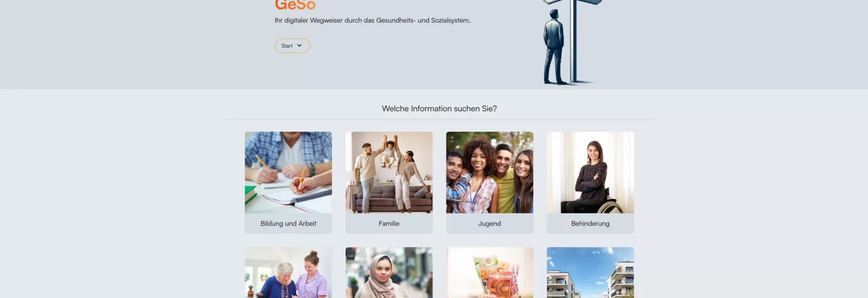Open the Behinderung photo with wheelchair
The image size is (868, 298).
[x=590, y=172]
